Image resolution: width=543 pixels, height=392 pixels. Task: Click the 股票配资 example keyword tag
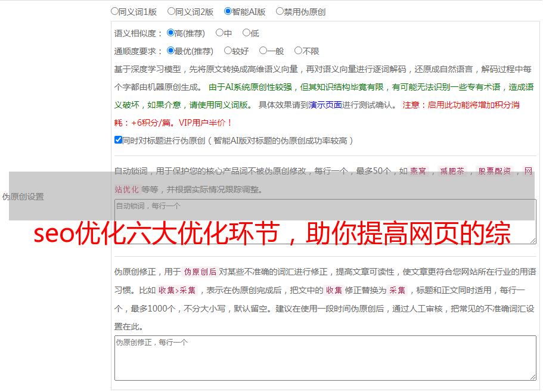(x=494, y=172)
